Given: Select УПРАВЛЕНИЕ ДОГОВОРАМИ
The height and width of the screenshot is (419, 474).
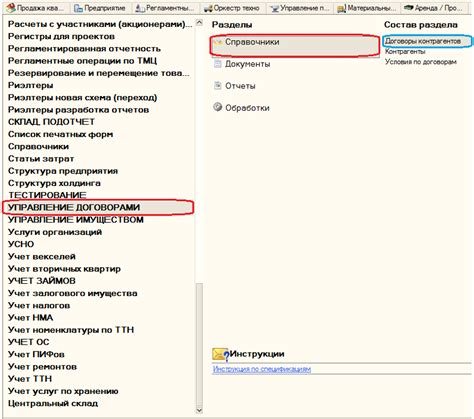Looking at the screenshot, I should 98,207.
